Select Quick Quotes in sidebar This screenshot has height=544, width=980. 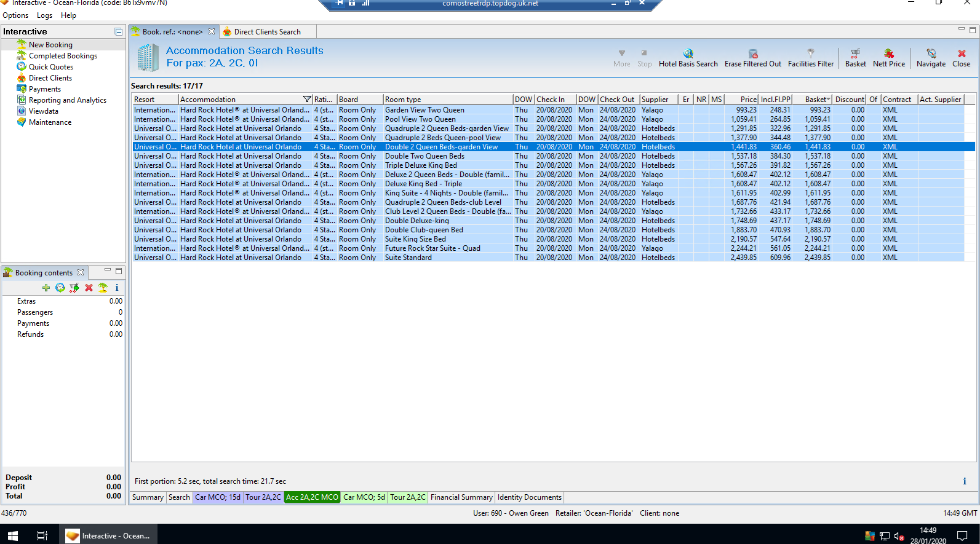pyautogui.click(x=51, y=67)
